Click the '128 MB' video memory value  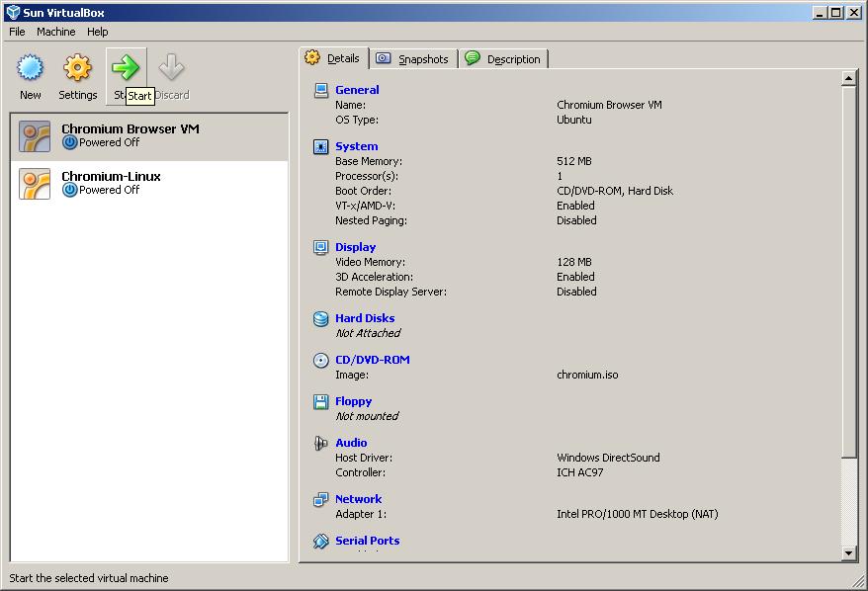574,262
